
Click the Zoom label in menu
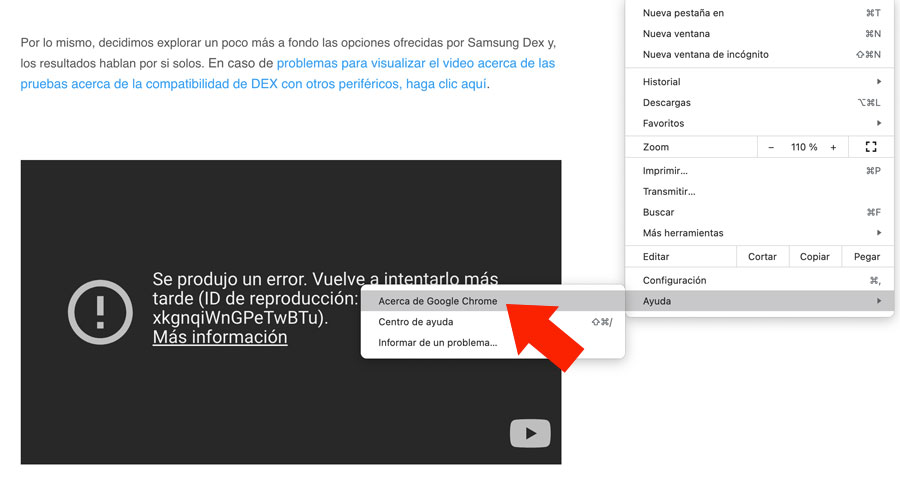[x=655, y=147]
